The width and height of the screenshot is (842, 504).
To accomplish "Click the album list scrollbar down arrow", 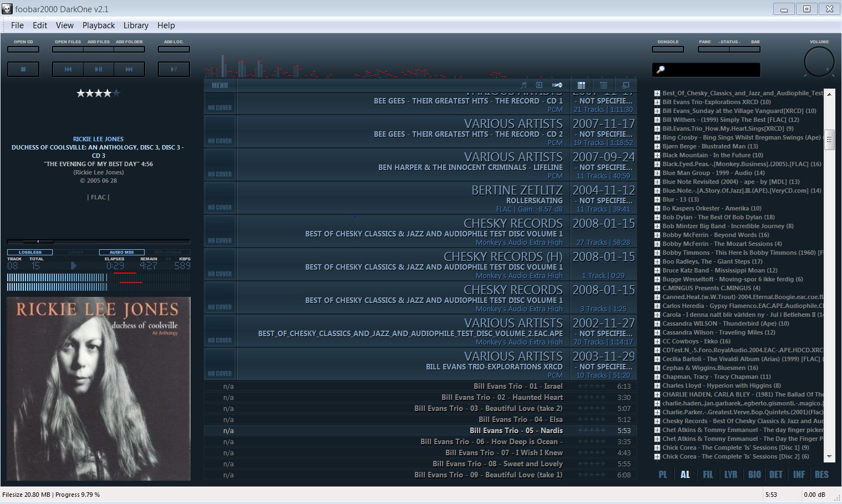I will tap(829, 456).
